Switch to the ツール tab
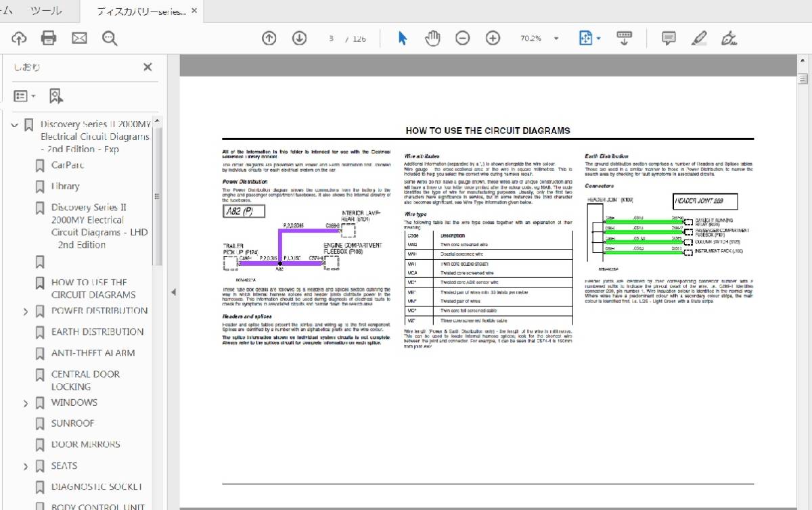Image resolution: width=812 pixels, height=510 pixels. [x=47, y=11]
